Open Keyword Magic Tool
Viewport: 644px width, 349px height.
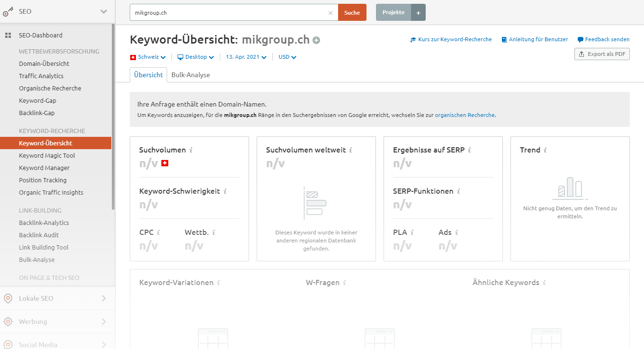pyautogui.click(x=47, y=156)
